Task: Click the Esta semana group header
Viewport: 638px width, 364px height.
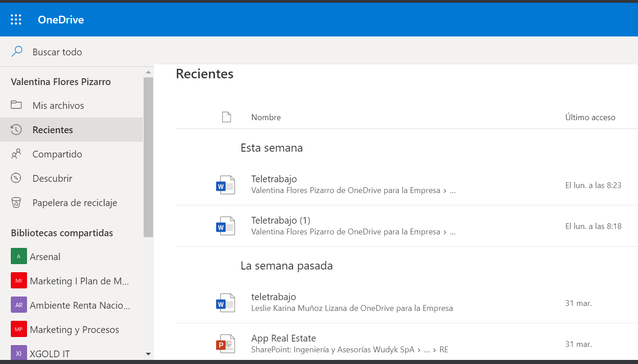Action: pyautogui.click(x=271, y=148)
